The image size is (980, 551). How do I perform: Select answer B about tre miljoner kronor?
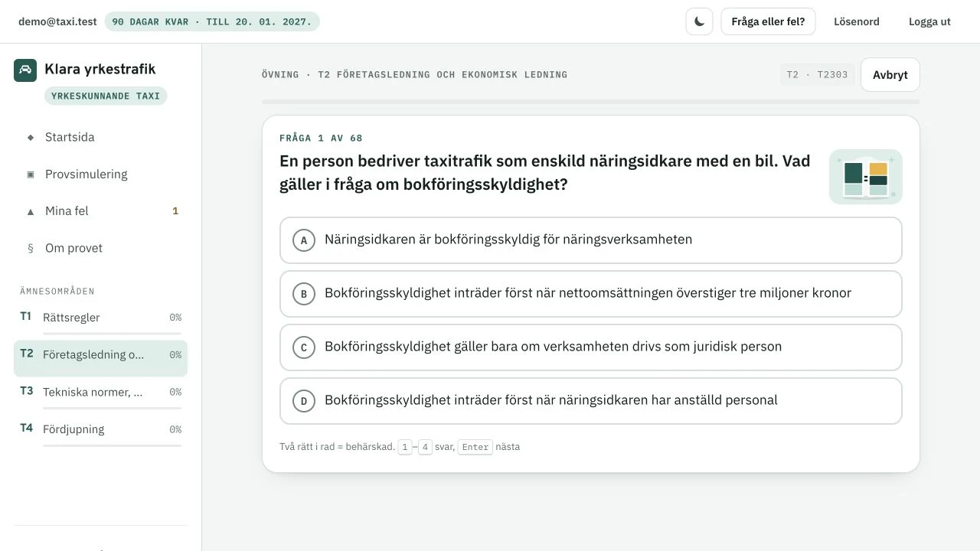(x=591, y=294)
